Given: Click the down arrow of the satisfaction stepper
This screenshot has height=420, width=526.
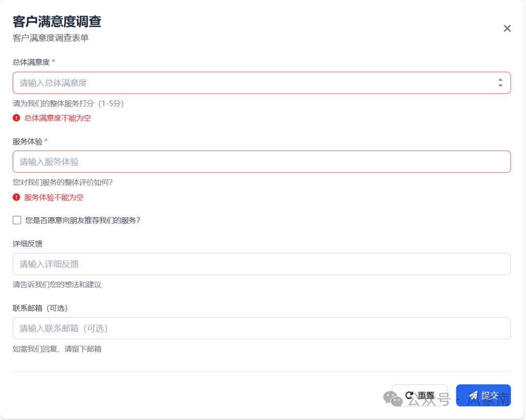Looking at the screenshot, I should click(x=500, y=86).
